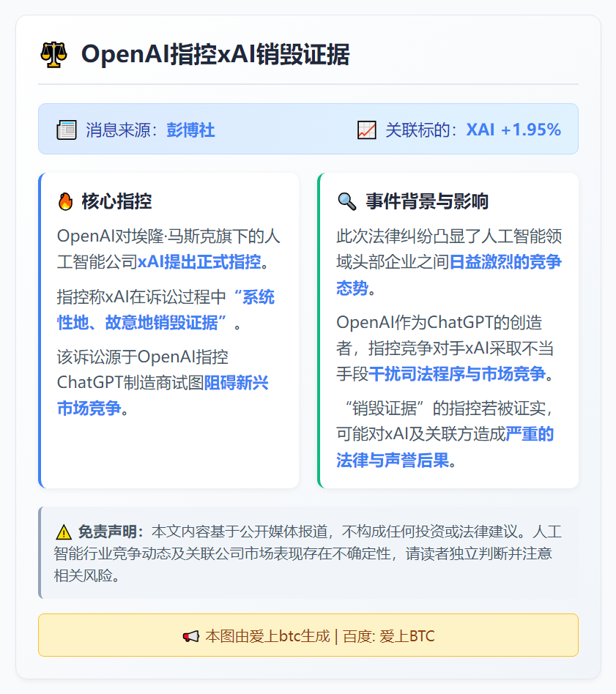This screenshot has width=616, height=694.
Task: Click the 关联标的： label
Action: [x=421, y=130]
